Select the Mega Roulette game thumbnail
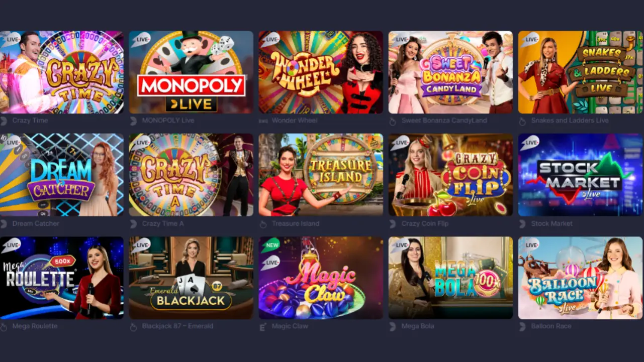Viewport: 644px width, 362px height. [x=61, y=278]
